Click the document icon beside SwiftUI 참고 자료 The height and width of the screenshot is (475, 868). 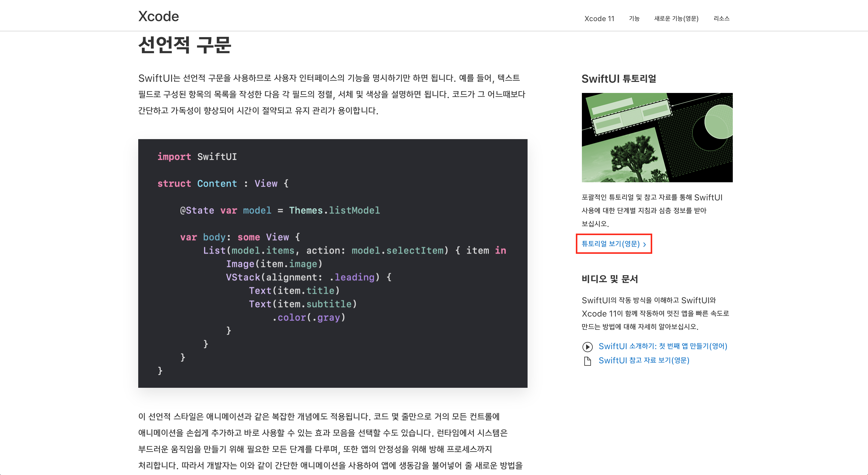tap(587, 361)
